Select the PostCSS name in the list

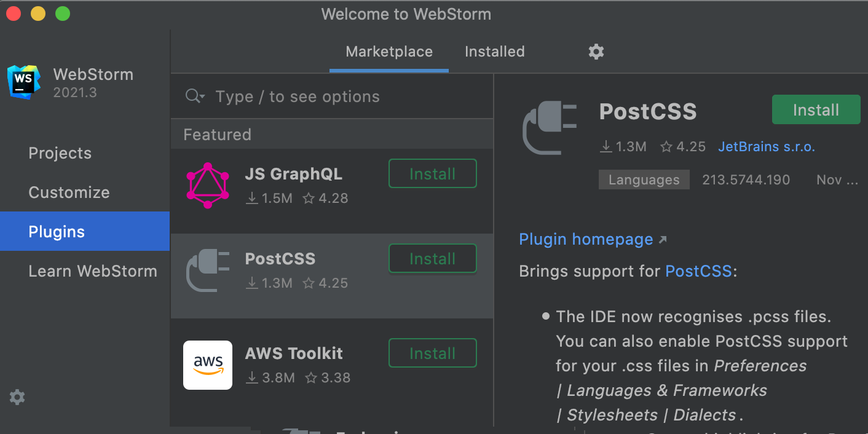(x=280, y=259)
